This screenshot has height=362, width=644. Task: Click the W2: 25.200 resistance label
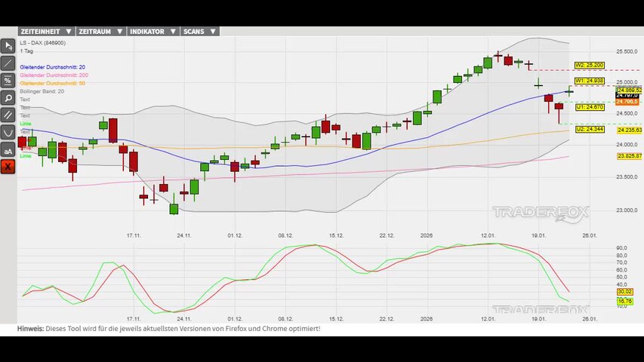[589, 66]
